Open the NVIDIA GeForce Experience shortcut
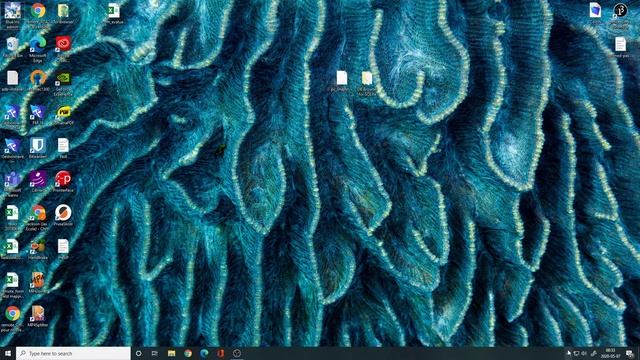This screenshot has width=640, height=360. (x=63, y=78)
